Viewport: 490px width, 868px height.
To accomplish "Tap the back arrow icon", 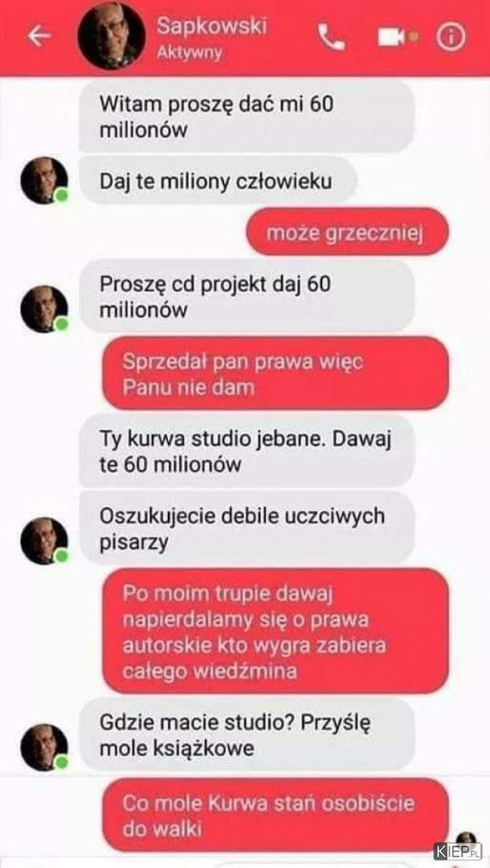I will [x=38, y=36].
